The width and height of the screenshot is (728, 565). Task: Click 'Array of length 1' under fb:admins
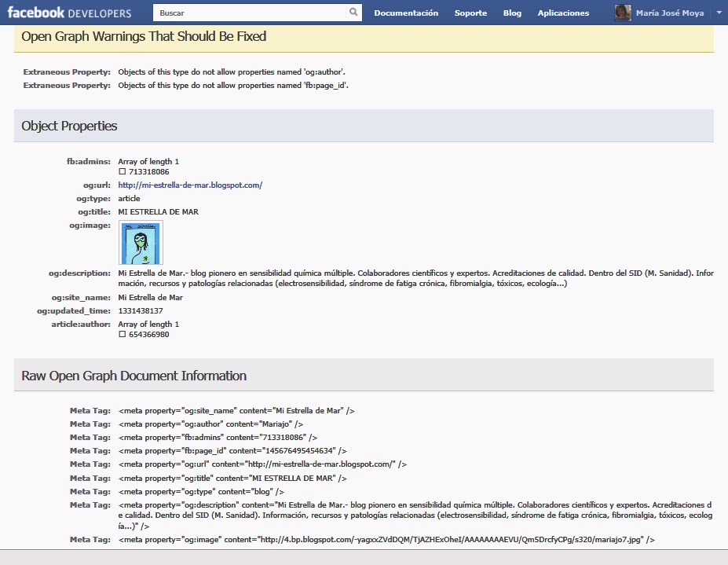(x=148, y=162)
